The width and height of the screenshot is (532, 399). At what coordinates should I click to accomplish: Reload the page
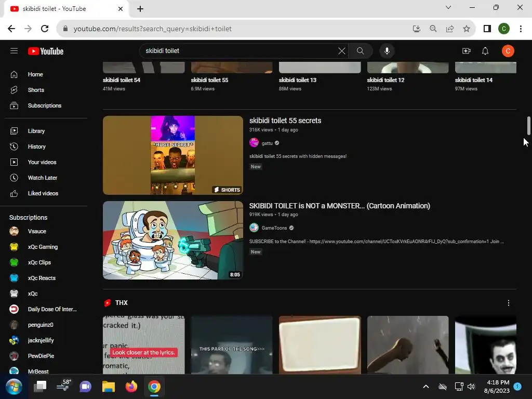(45, 29)
